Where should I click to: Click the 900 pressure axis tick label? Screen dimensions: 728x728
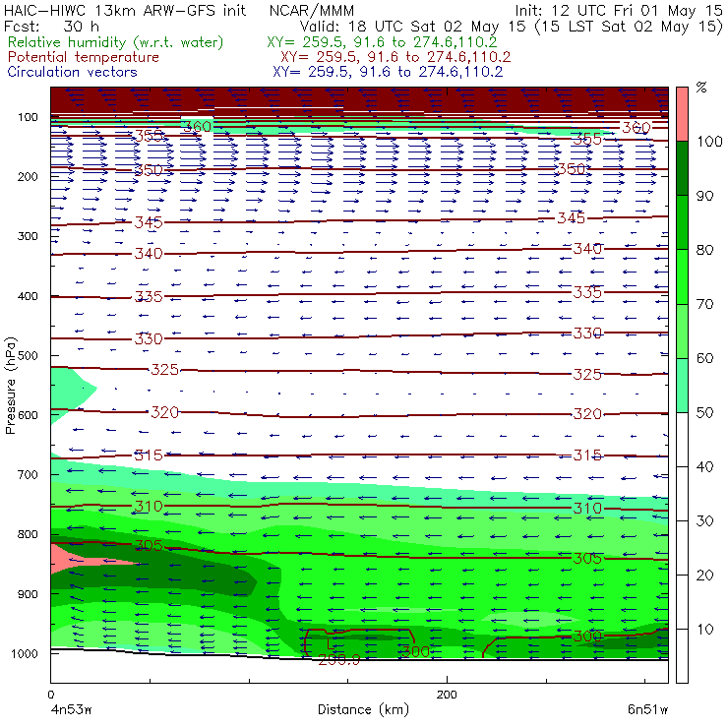(x=28, y=594)
